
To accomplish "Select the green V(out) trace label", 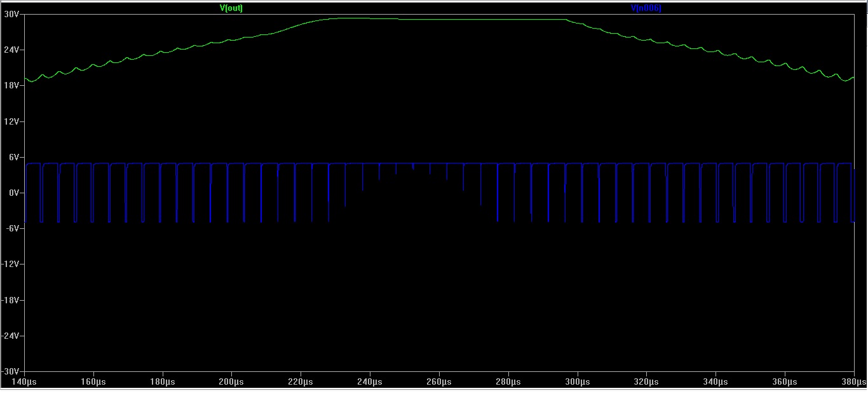I will click(x=231, y=8).
